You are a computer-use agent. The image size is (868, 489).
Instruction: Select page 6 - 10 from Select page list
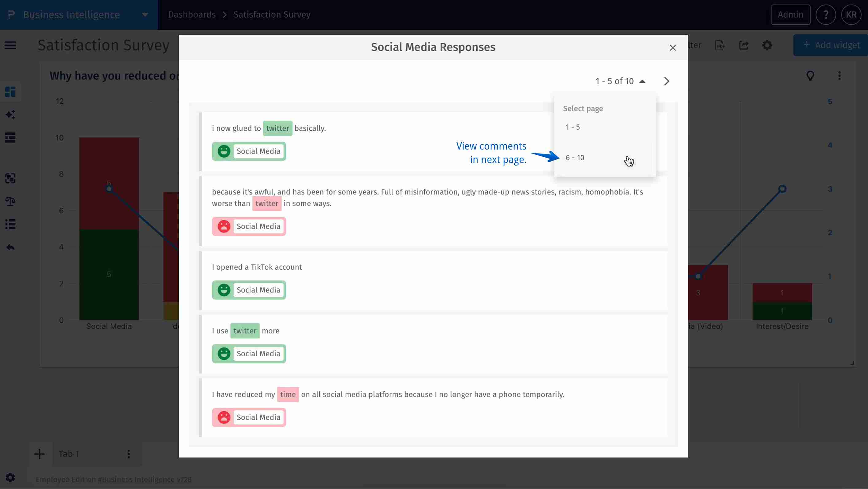pos(575,158)
